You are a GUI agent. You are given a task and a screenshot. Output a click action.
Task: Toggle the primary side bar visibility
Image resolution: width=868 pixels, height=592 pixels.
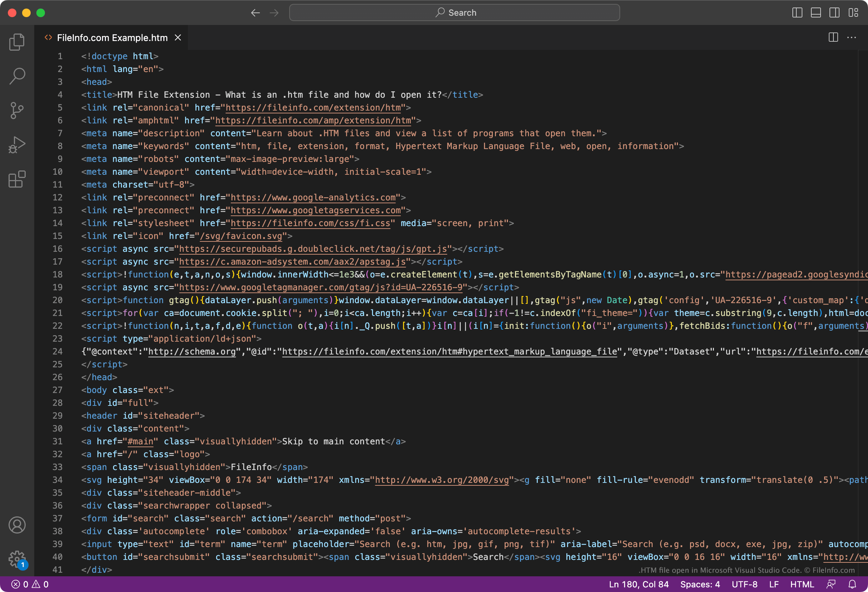tap(797, 13)
